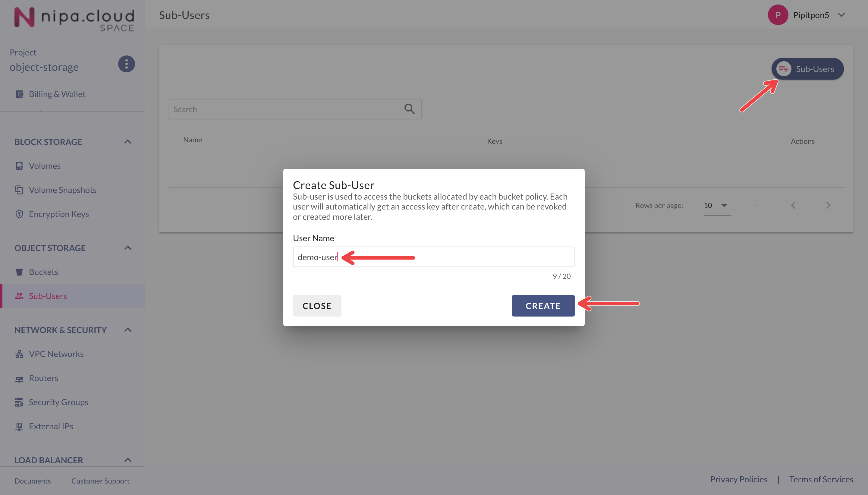This screenshot has width=868, height=495.
Task: Collapse the Block Storage section
Action: coord(128,142)
